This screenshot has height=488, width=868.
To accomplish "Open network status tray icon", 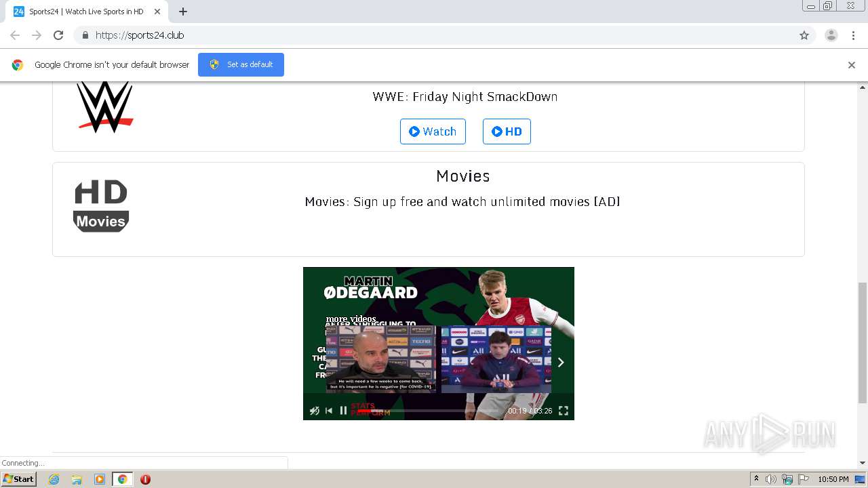I will click(x=787, y=479).
